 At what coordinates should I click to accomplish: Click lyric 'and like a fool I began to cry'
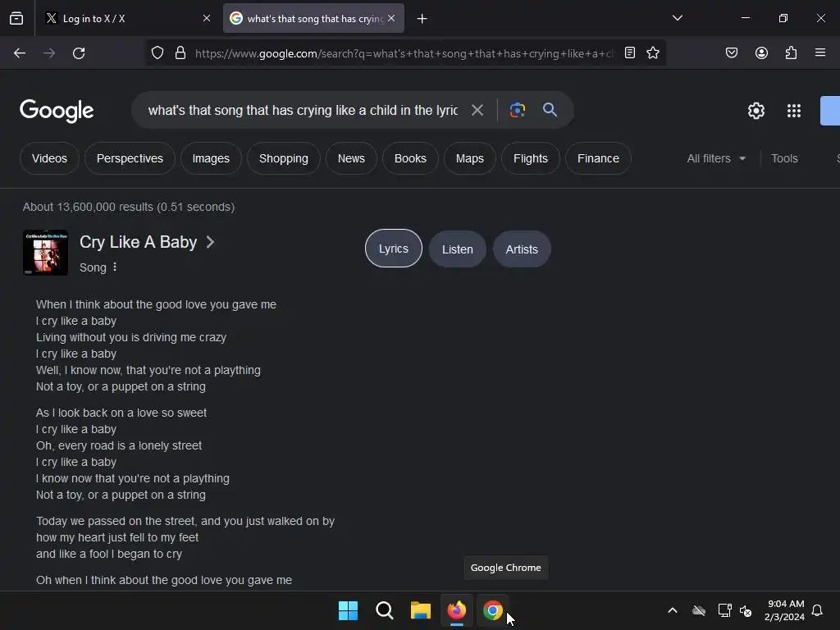[x=109, y=554]
